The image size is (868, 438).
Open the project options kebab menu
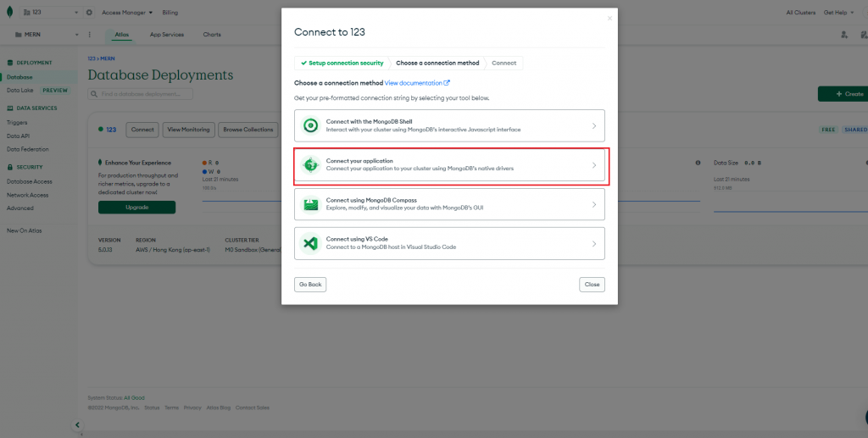point(90,34)
